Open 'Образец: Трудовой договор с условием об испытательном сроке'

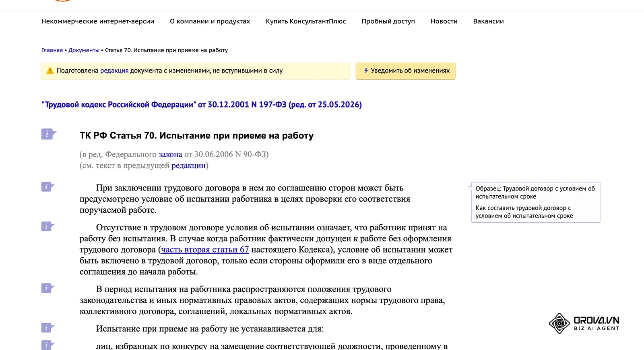[x=535, y=193]
